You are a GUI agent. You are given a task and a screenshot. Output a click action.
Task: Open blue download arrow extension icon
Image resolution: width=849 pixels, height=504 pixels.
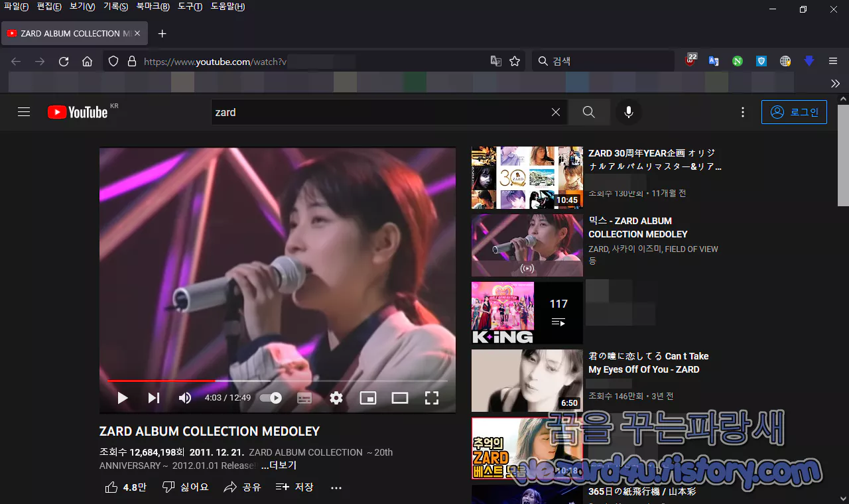(x=809, y=61)
